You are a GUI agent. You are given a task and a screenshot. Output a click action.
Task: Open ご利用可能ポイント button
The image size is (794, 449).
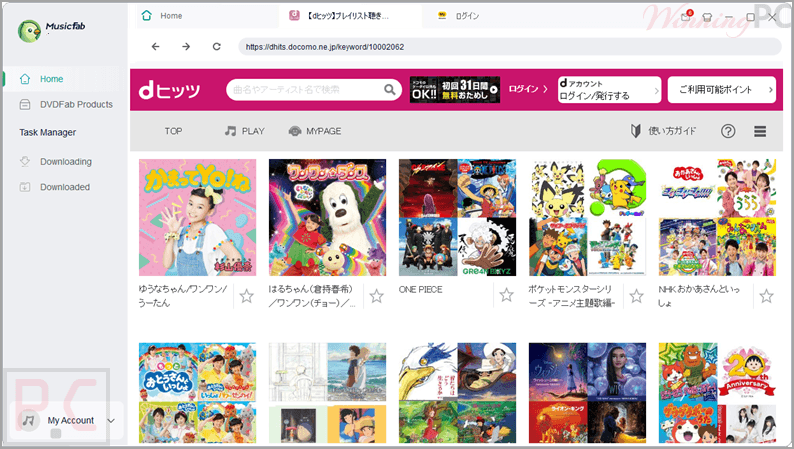tap(722, 90)
